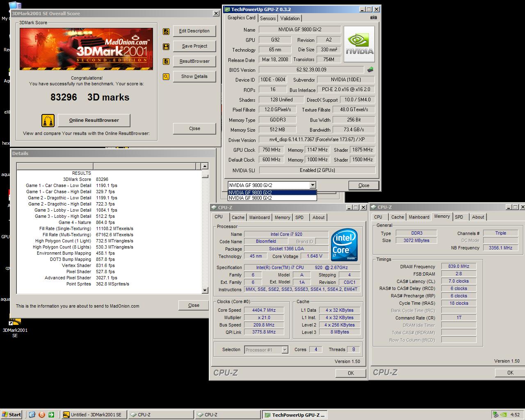Close the 3DMark Overall Score dialog via Close button

194,128
